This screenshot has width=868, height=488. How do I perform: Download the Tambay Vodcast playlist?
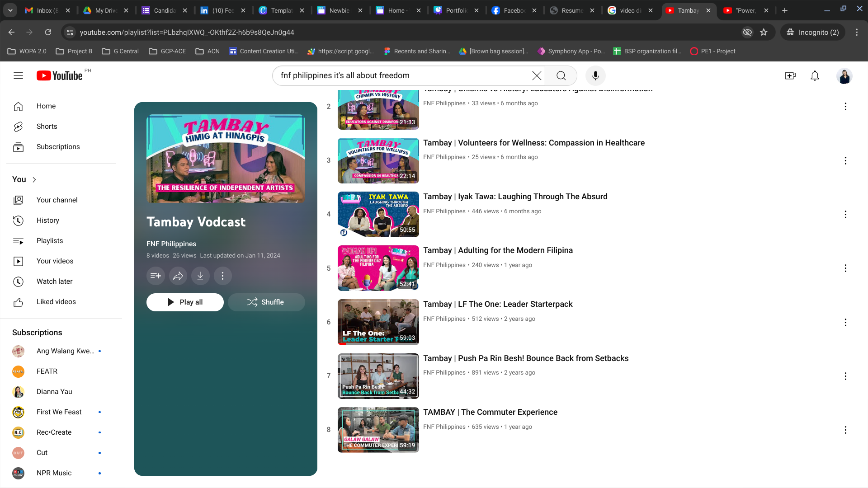tap(200, 276)
